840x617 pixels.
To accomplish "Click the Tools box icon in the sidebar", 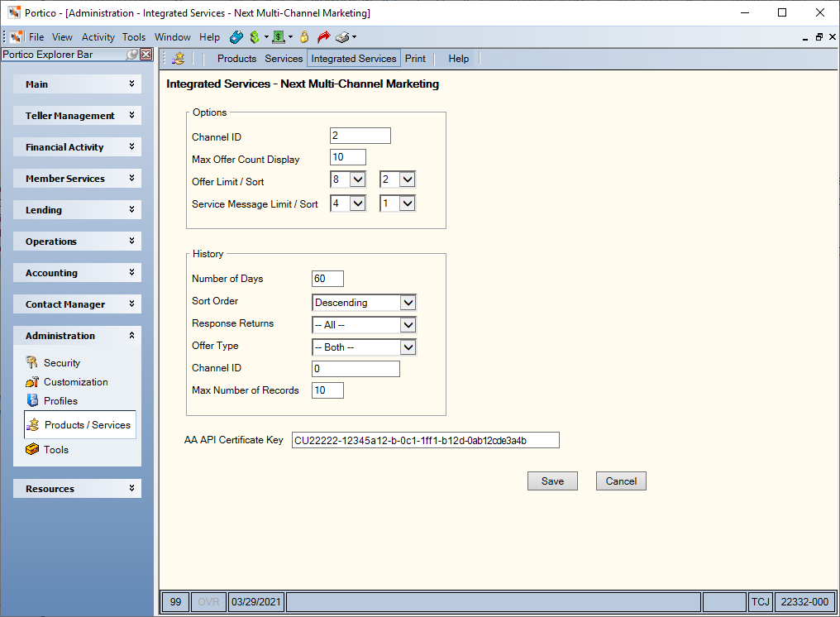I will pos(32,449).
